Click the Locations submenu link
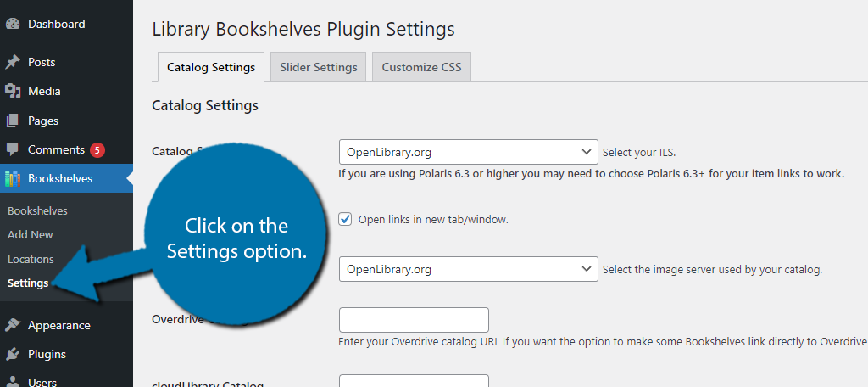The height and width of the screenshot is (387, 868). (x=31, y=259)
